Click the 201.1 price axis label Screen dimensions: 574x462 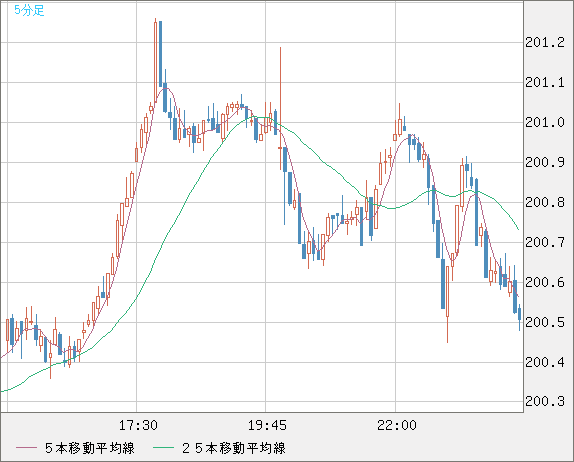pos(545,82)
